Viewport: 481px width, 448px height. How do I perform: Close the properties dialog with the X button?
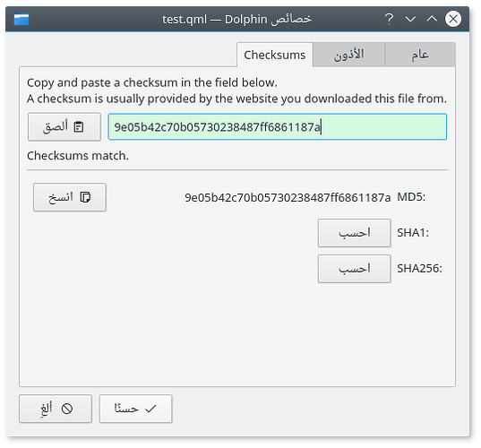[453, 19]
